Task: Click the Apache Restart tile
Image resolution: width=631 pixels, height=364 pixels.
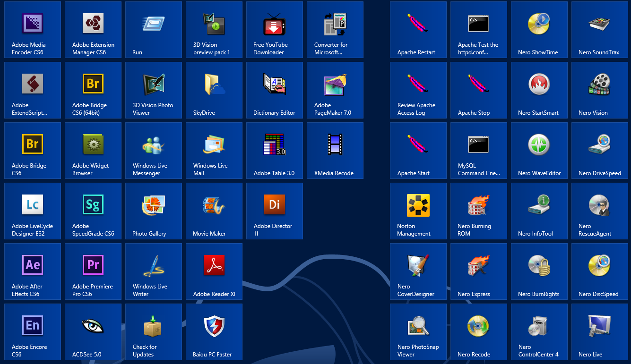Action: pos(418,30)
